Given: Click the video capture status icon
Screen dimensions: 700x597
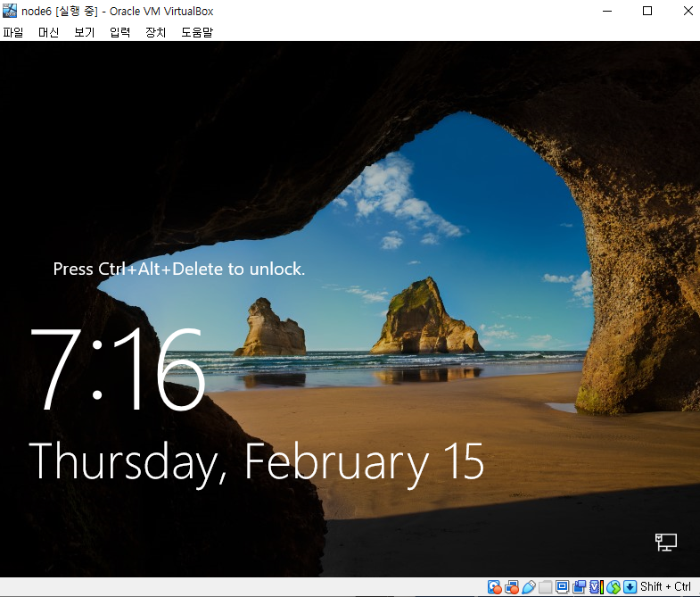Looking at the screenshot, I should tap(579, 586).
